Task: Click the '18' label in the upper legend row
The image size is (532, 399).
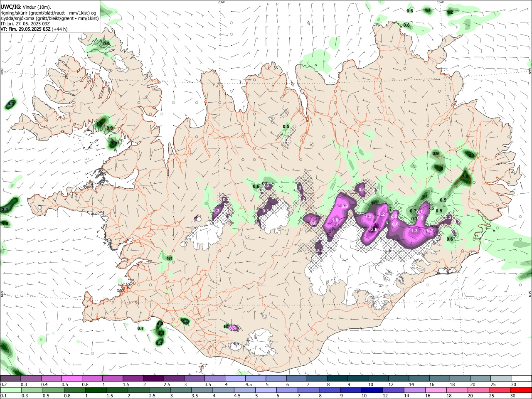Action: (x=452, y=384)
